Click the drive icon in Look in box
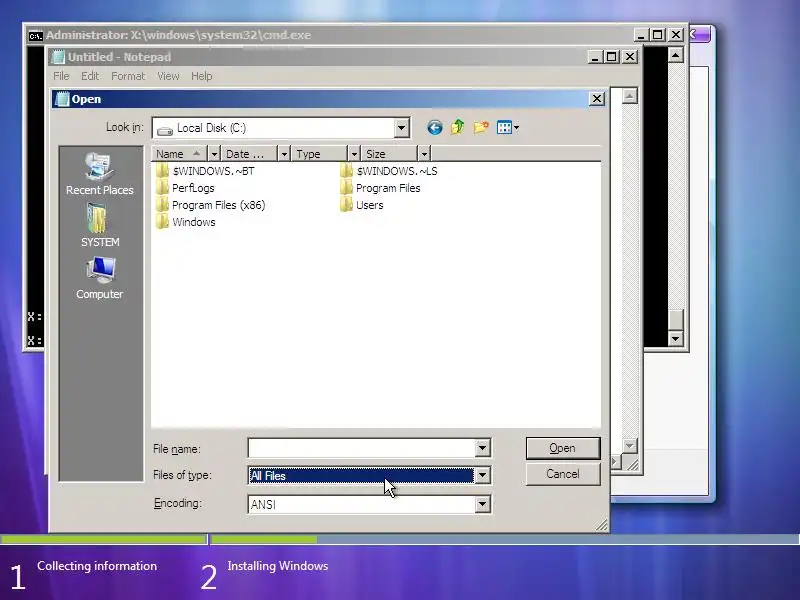800x600 pixels. [x=165, y=129]
